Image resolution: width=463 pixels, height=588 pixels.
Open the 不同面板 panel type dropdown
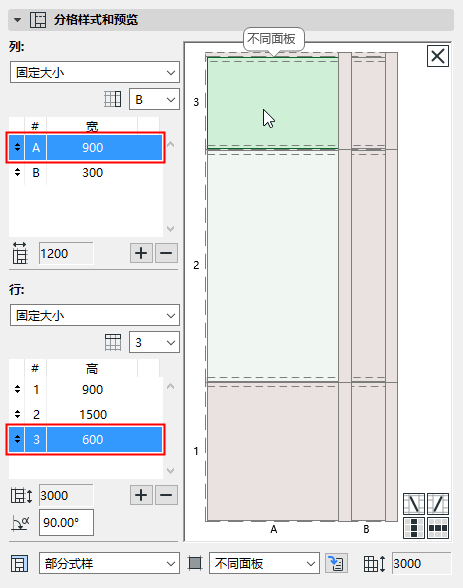click(264, 563)
